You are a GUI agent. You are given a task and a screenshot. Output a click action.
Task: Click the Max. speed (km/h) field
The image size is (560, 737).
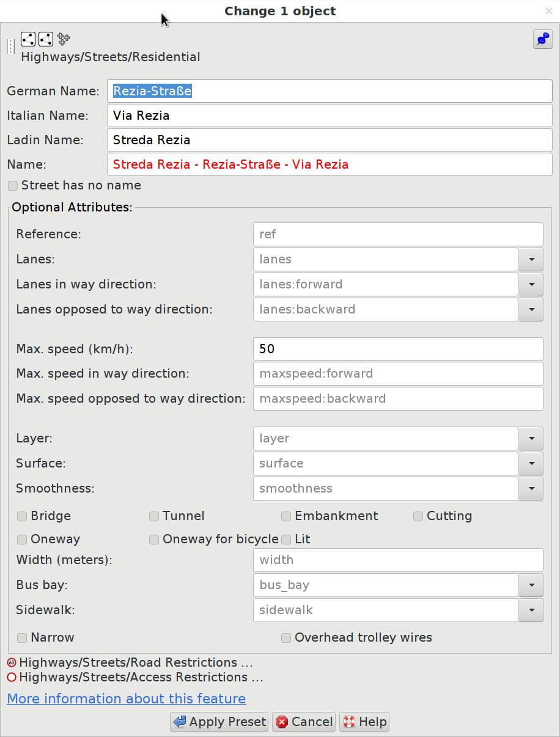(x=398, y=349)
